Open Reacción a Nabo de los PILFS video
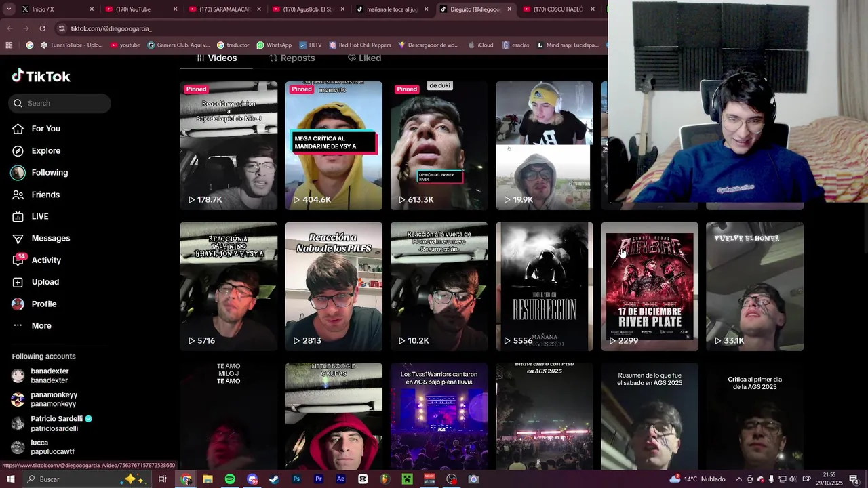 pos(334,287)
